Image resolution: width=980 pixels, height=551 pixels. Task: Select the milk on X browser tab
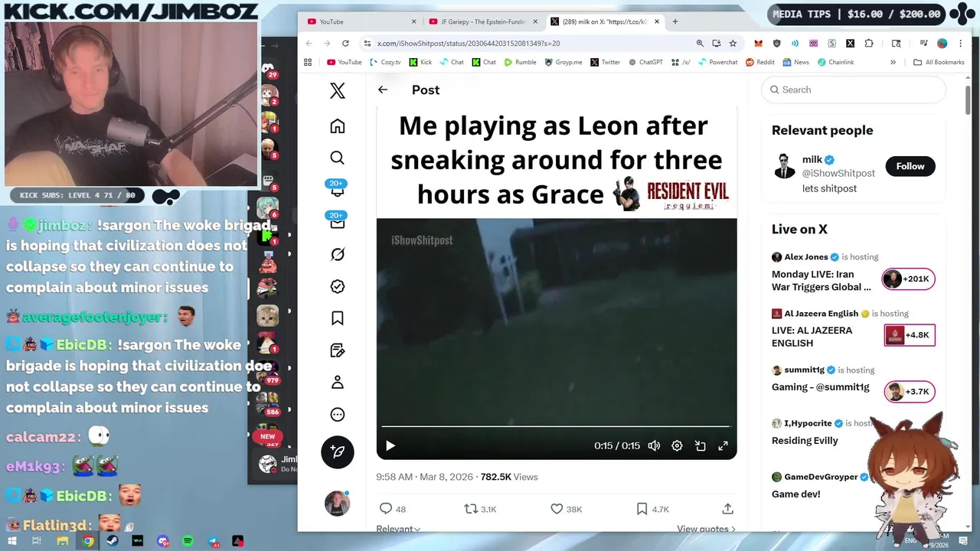(x=605, y=21)
